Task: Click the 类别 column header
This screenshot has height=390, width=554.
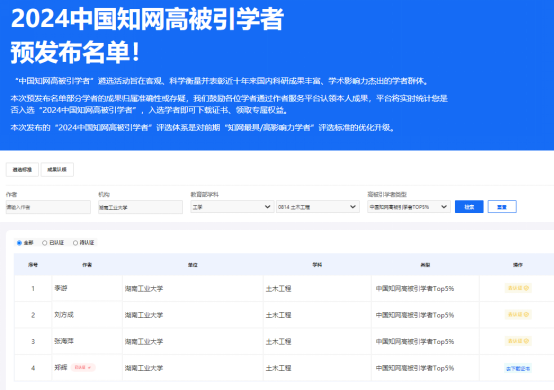Action: (x=425, y=265)
